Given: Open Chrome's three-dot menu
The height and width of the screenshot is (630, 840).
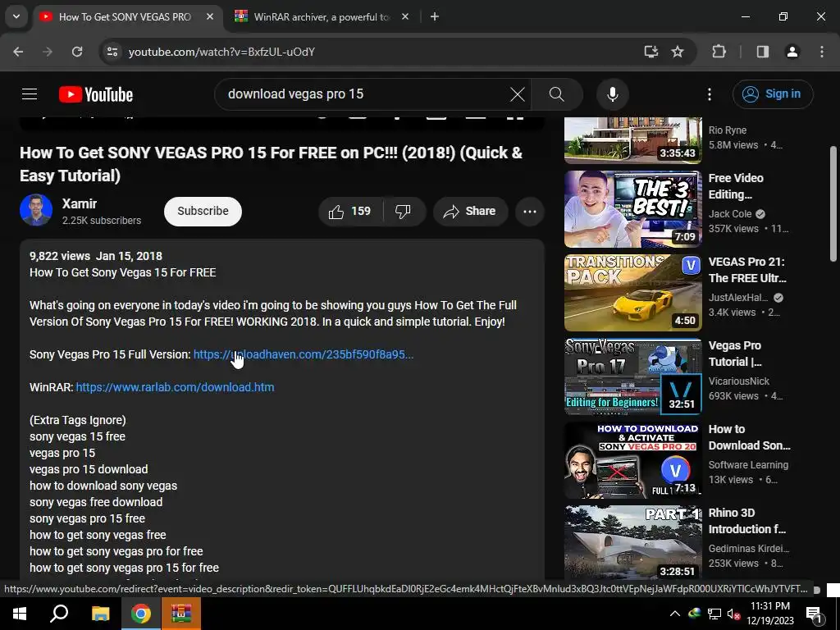Looking at the screenshot, I should point(822,52).
